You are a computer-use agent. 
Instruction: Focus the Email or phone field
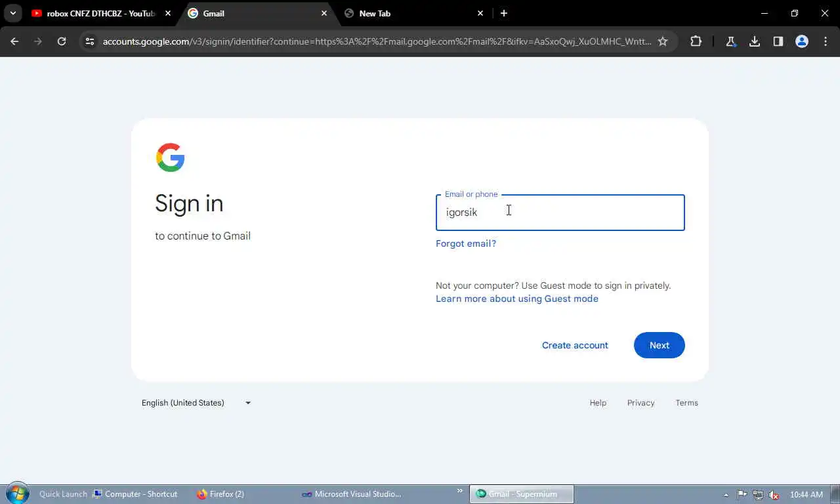pyautogui.click(x=560, y=213)
